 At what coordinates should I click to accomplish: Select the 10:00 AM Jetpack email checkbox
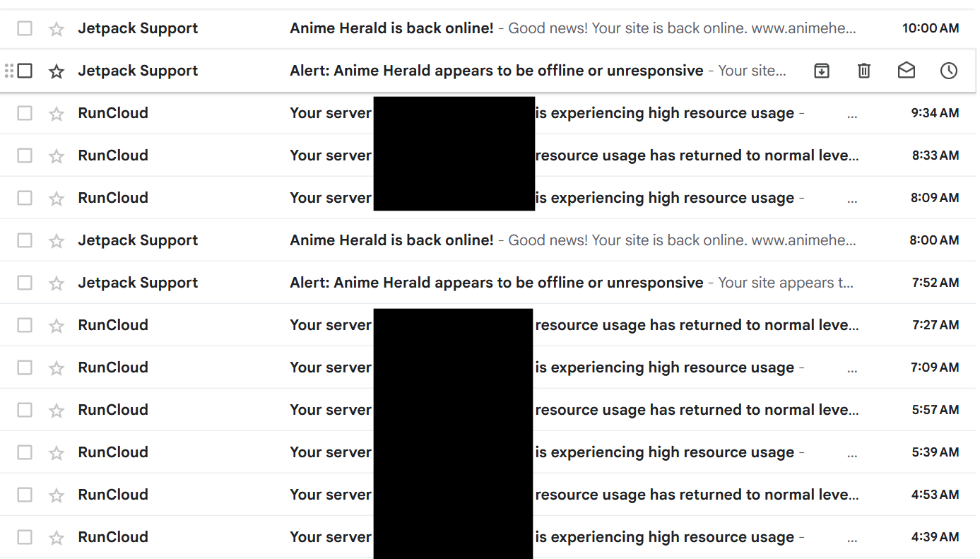tap(25, 28)
